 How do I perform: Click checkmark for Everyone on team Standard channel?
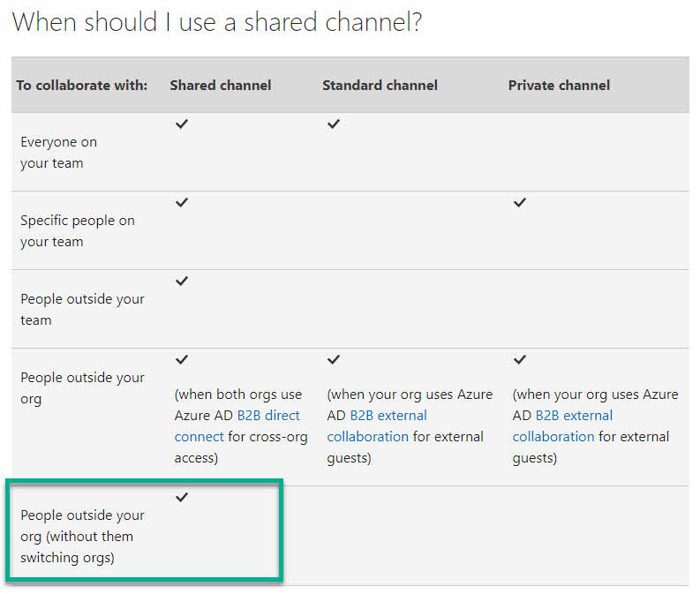coord(334,124)
